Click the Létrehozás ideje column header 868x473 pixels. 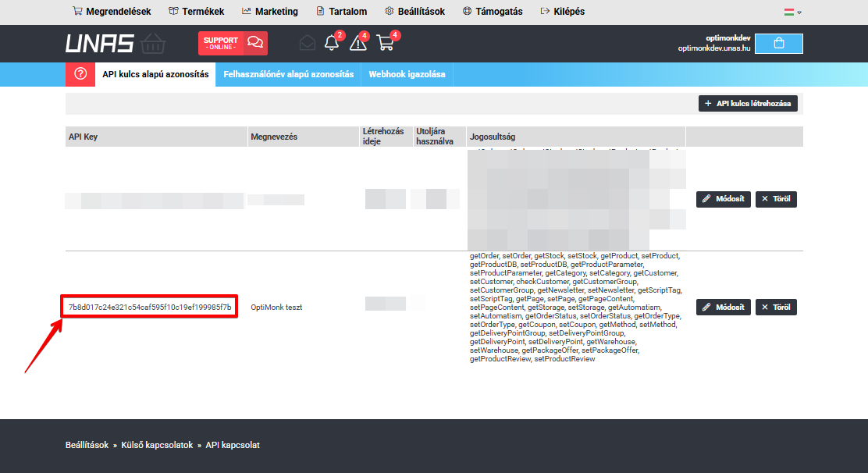tap(386, 137)
